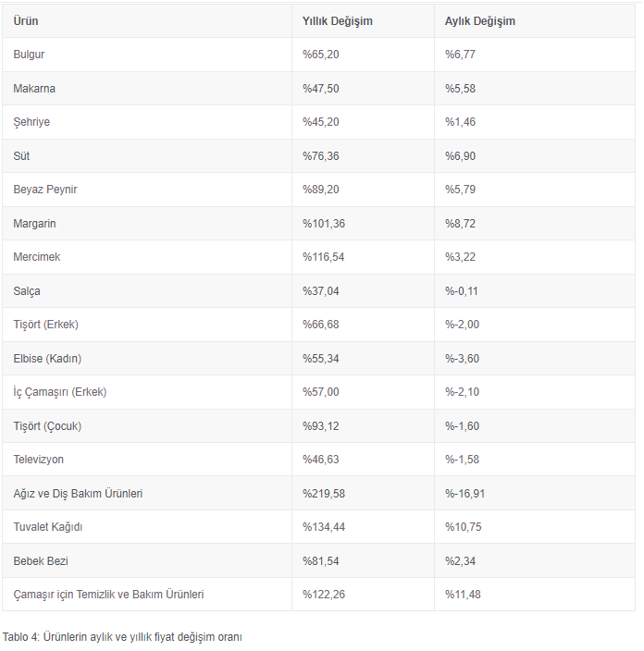Image resolution: width=644 pixels, height=651 pixels.
Task: Click Elbise (Kadın) yearly value %55,34
Action: click(x=321, y=359)
